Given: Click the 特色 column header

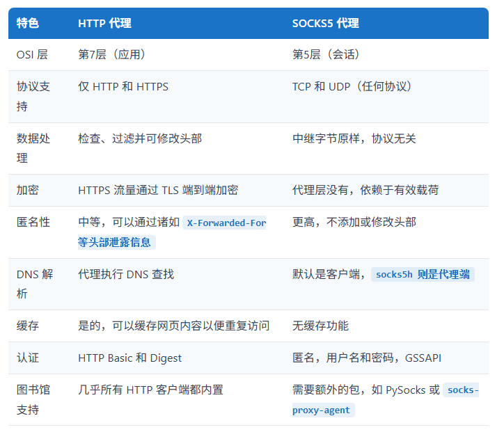Looking at the screenshot, I should [x=28, y=23].
